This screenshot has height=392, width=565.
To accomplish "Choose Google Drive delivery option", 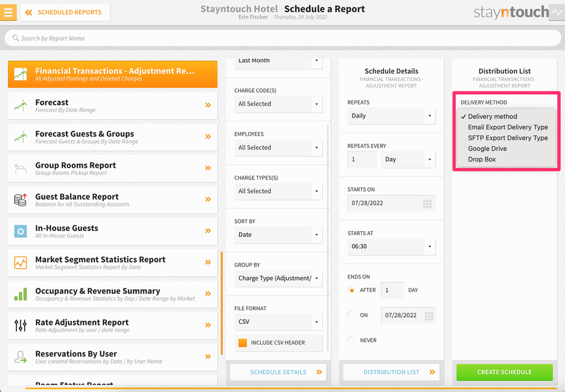I will point(506,149).
